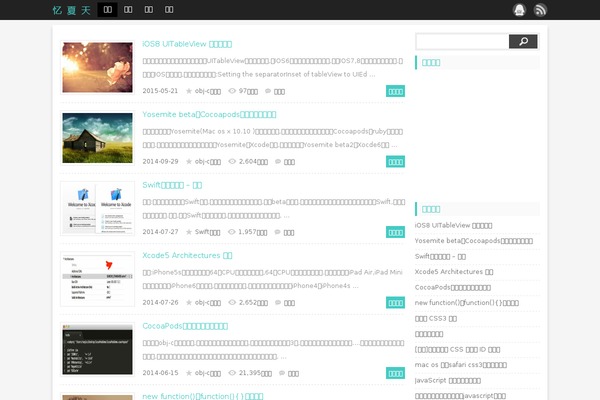
Task: Click star icon in the 2014-07-26 post row
Action: point(189,302)
